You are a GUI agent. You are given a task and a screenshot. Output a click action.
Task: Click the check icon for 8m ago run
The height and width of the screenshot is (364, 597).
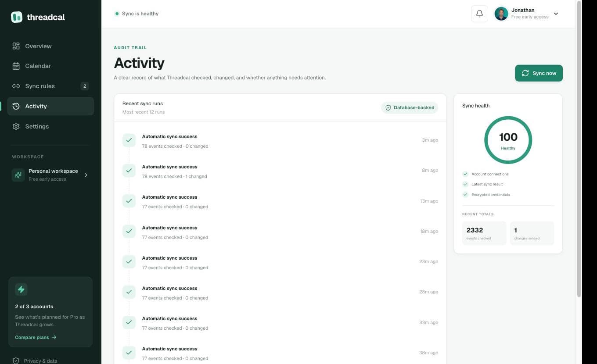click(x=129, y=171)
